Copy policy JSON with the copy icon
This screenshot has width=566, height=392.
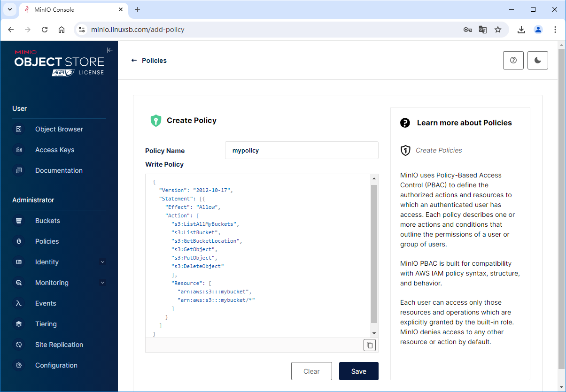(x=370, y=345)
